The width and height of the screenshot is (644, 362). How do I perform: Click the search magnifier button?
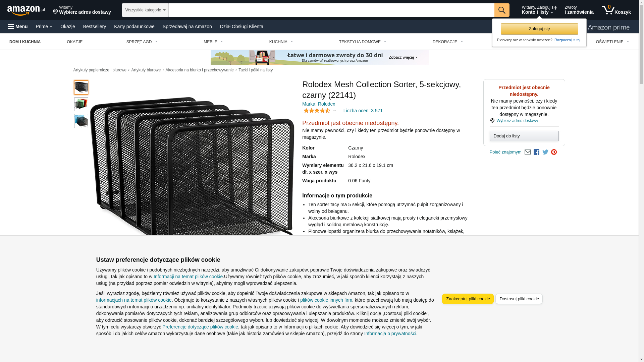(x=501, y=10)
